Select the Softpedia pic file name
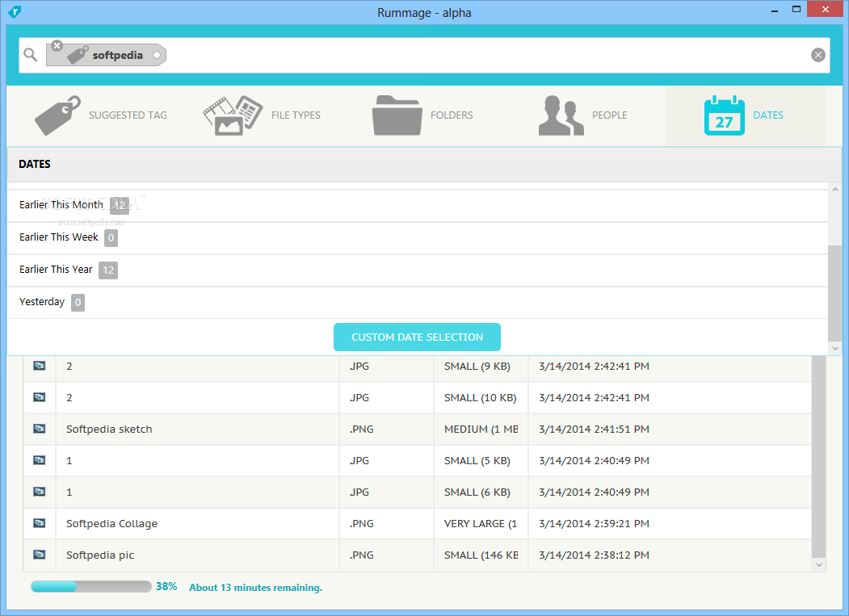 click(100, 555)
